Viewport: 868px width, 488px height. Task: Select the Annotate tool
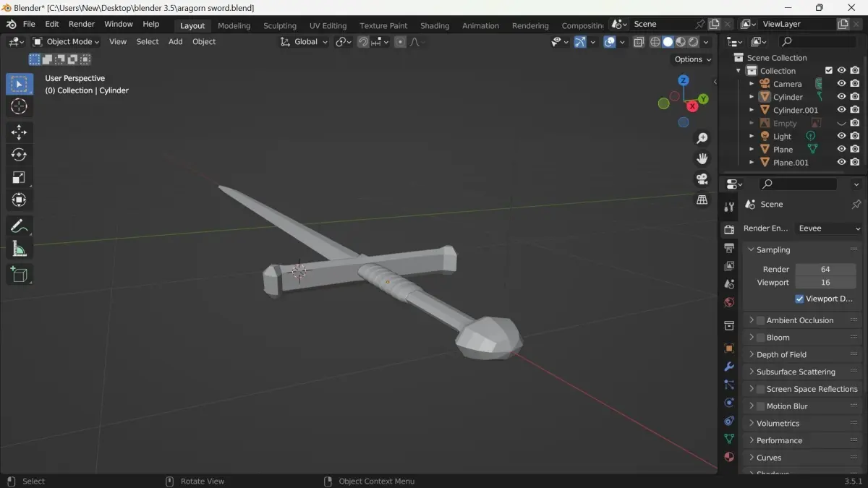tap(20, 226)
